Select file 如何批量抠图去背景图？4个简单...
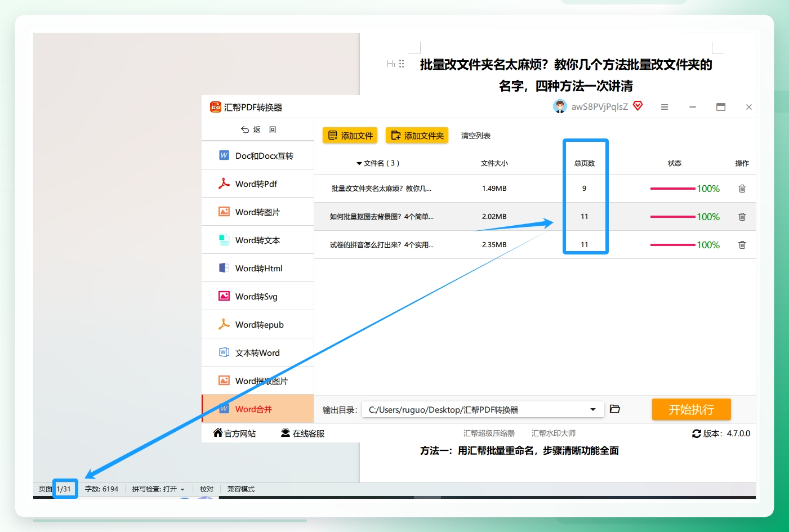 (381, 217)
